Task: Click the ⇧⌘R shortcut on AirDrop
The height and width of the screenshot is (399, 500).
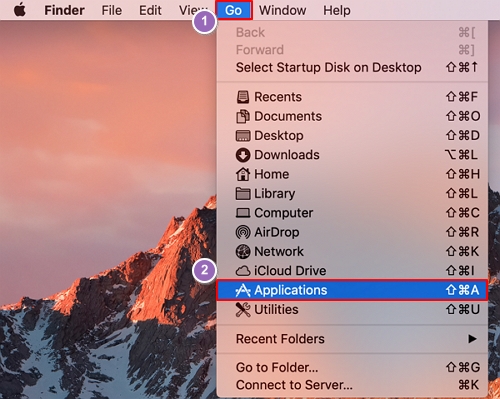Action: coord(463,232)
